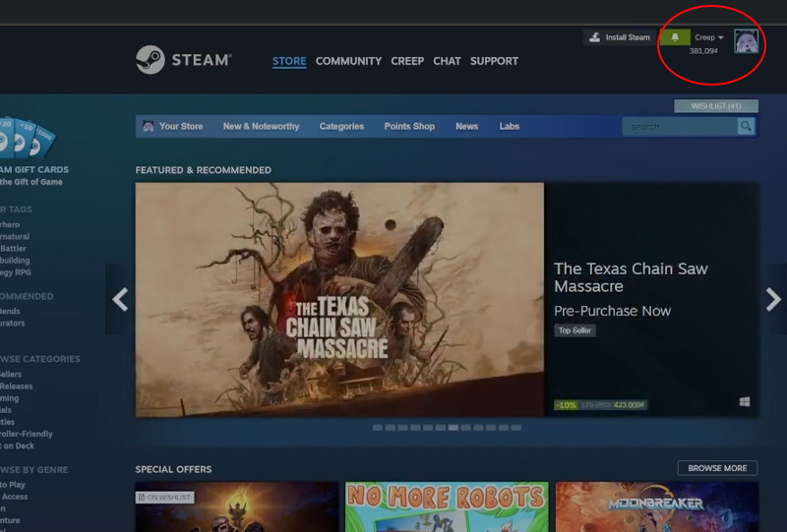Screen dimensions: 787x532
Task: Click the Adventure genre link
Action: [x=10, y=520]
